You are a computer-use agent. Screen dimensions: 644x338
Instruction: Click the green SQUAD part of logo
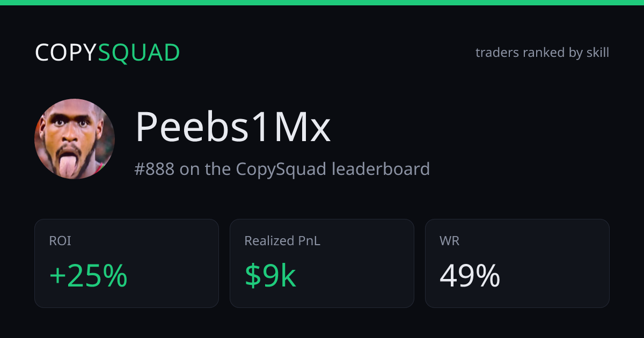pyautogui.click(x=140, y=53)
